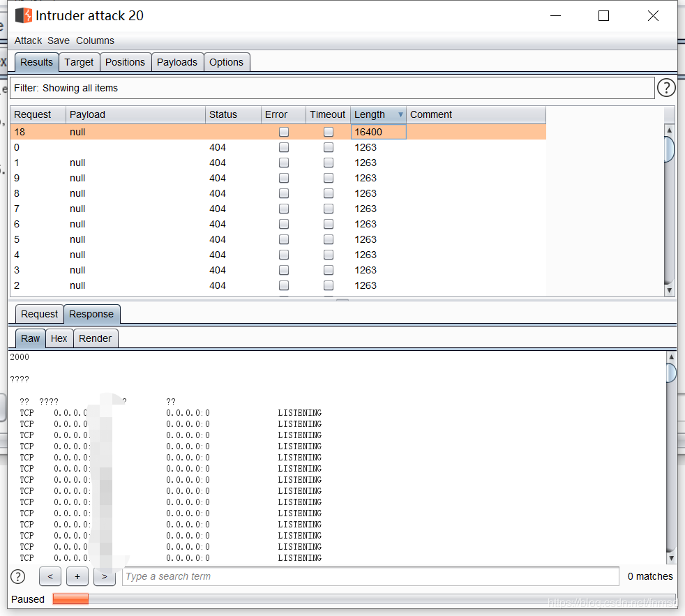Click the search term input field
Screen dimensions: 685x616
(370, 576)
